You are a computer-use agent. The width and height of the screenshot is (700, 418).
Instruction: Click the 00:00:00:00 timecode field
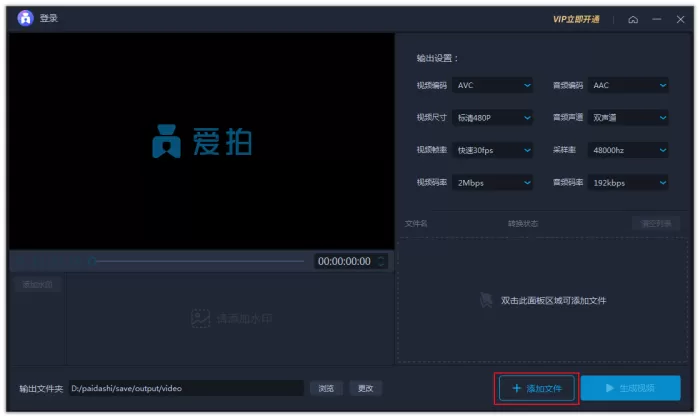pos(344,261)
